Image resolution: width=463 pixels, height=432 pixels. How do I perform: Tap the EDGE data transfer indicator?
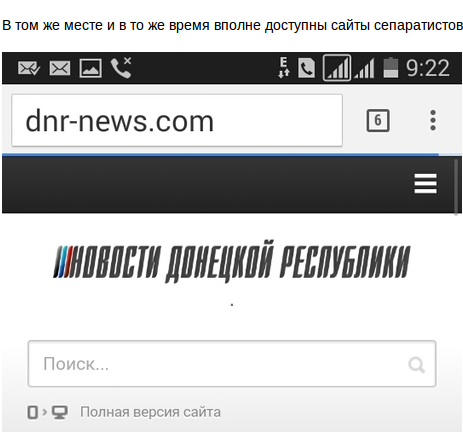pyautogui.click(x=284, y=68)
